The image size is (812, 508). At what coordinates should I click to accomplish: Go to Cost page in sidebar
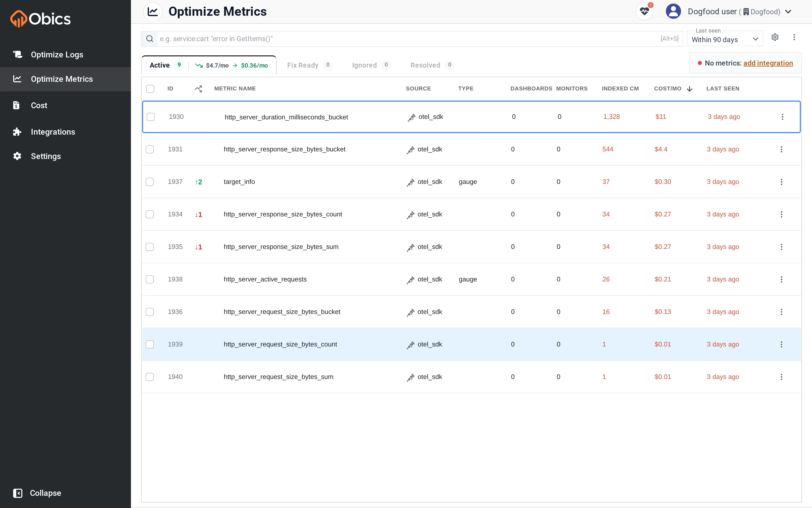pyautogui.click(x=65, y=105)
